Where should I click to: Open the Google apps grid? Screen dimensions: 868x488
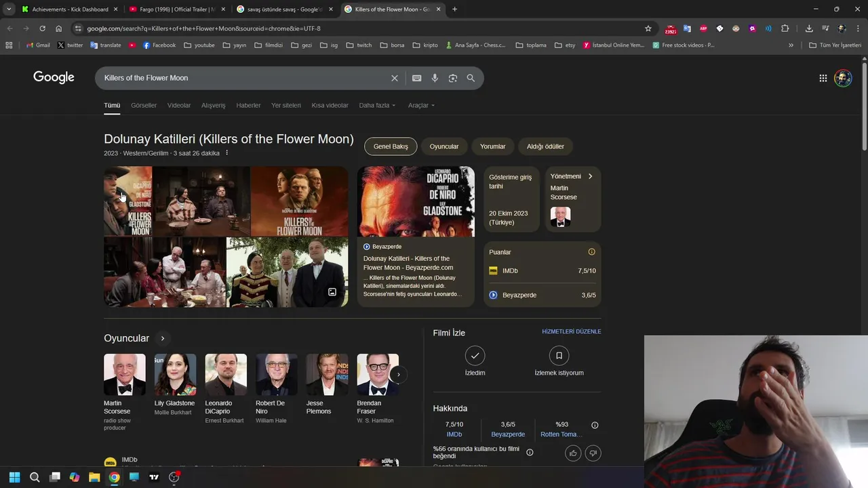(x=823, y=78)
